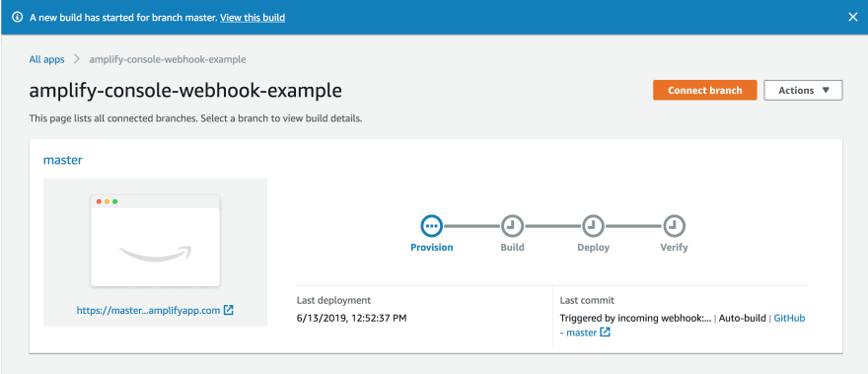Click amplify-console-webhook-example breadcrumb
The height and width of the screenshot is (374, 868).
click(168, 59)
